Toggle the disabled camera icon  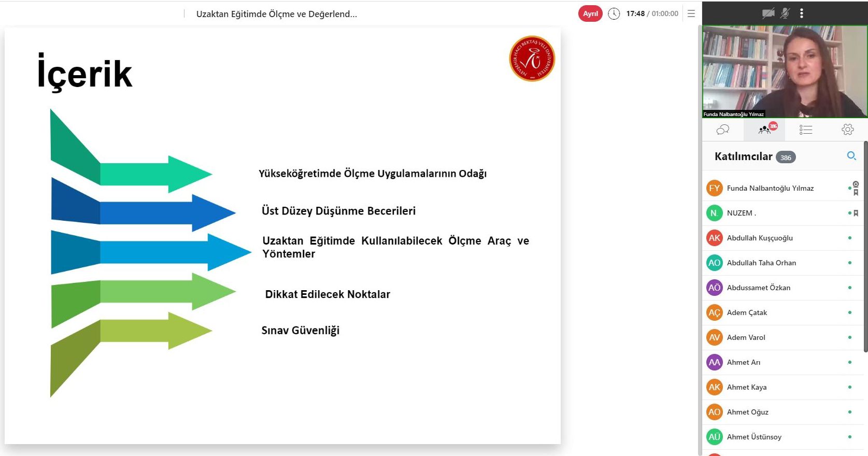pos(768,13)
